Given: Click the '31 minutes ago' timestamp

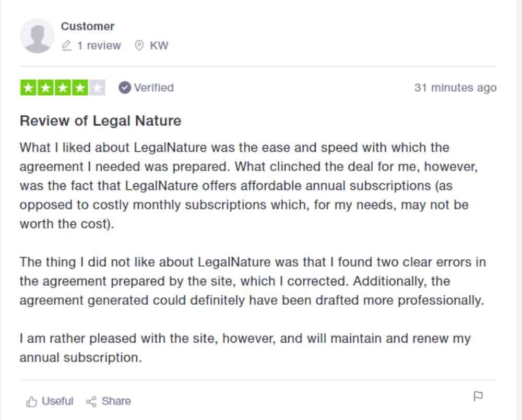Looking at the screenshot, I should click(455, 88).
